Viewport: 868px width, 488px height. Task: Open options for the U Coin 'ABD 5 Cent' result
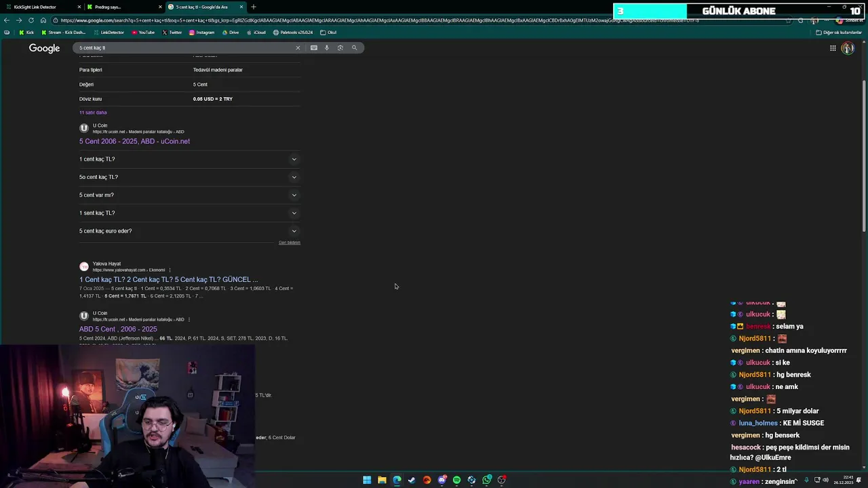point(189,320)
